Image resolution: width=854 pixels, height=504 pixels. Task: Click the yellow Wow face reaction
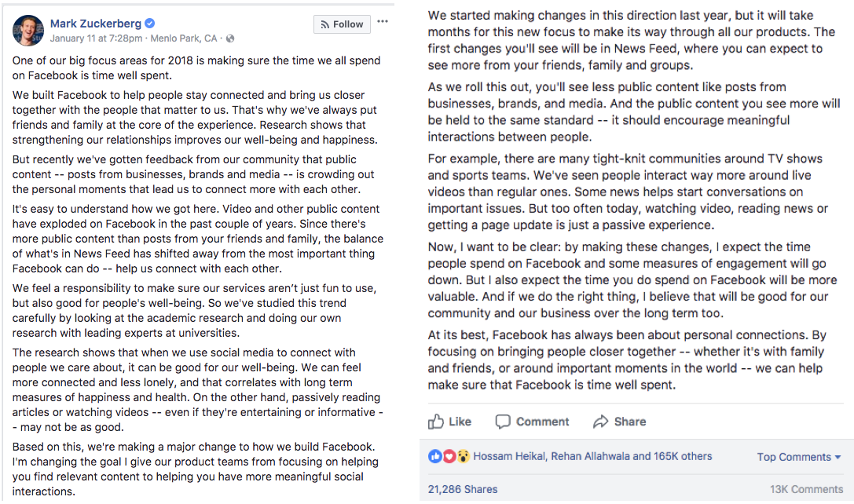point(464,456)
